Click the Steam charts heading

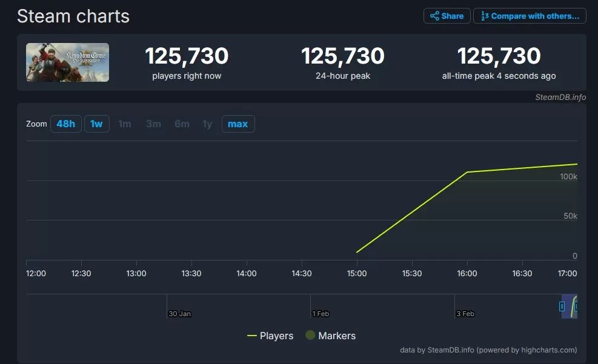(x=73, y=16)
